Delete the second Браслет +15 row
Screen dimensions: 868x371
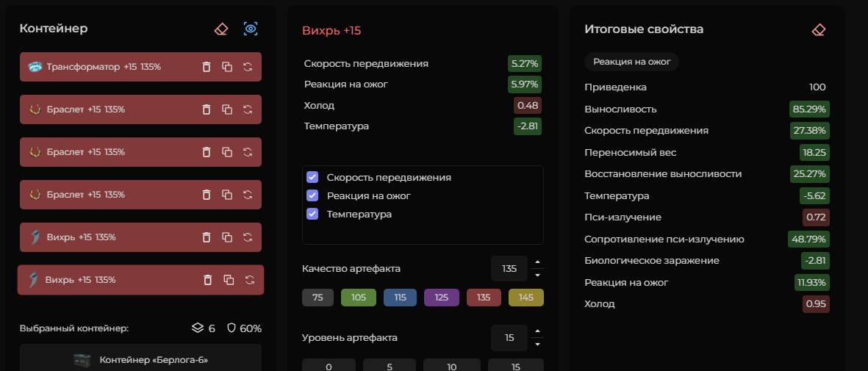point(207,152)
